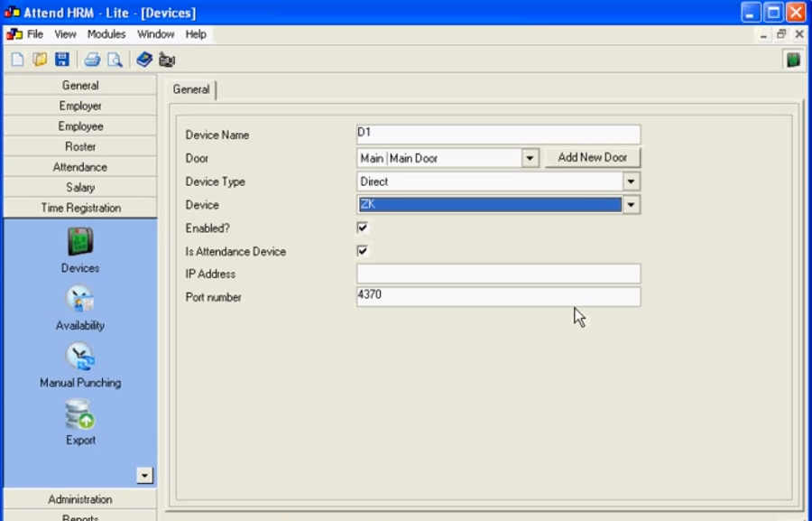Select the Door combo box showing Main Door
Screen dimensions: 812x521
[448, 158]
